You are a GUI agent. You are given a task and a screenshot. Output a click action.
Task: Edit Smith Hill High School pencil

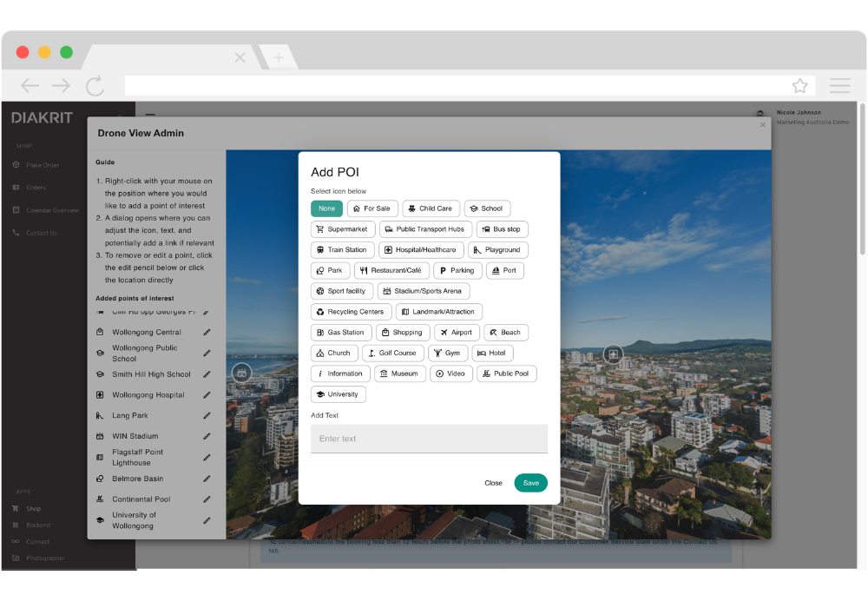[x=207, y=374]
